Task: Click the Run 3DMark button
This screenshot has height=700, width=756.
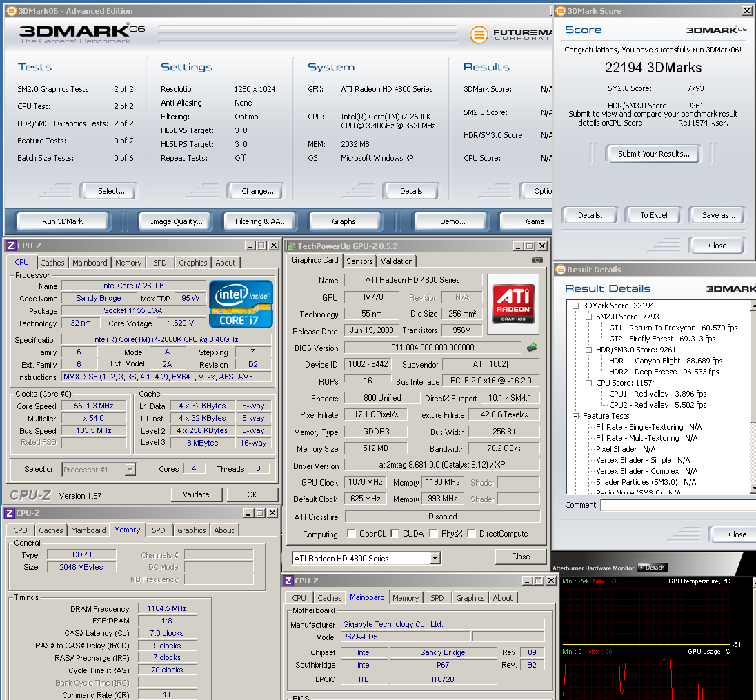Action: tap(62, 221)
